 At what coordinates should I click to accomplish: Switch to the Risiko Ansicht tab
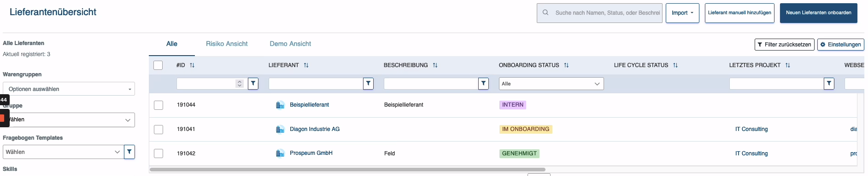pos(227,44)
